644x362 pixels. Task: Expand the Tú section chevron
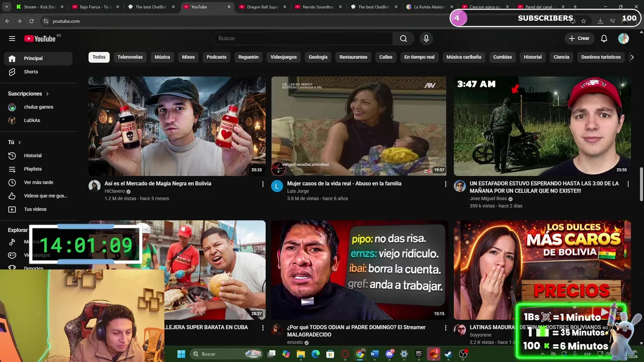[x=20, y=142]
